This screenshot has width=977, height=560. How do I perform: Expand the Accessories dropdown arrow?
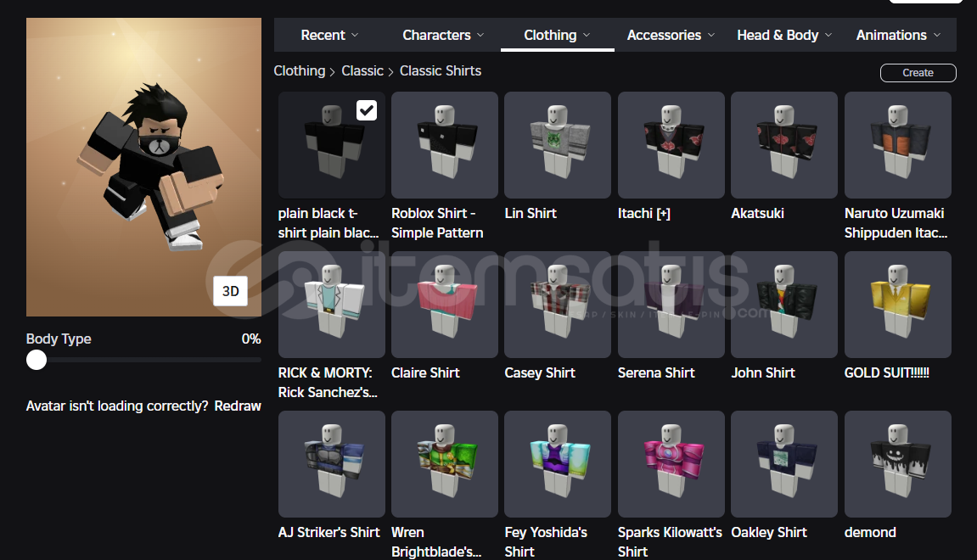pyautogui.click(x=711, y=35)
